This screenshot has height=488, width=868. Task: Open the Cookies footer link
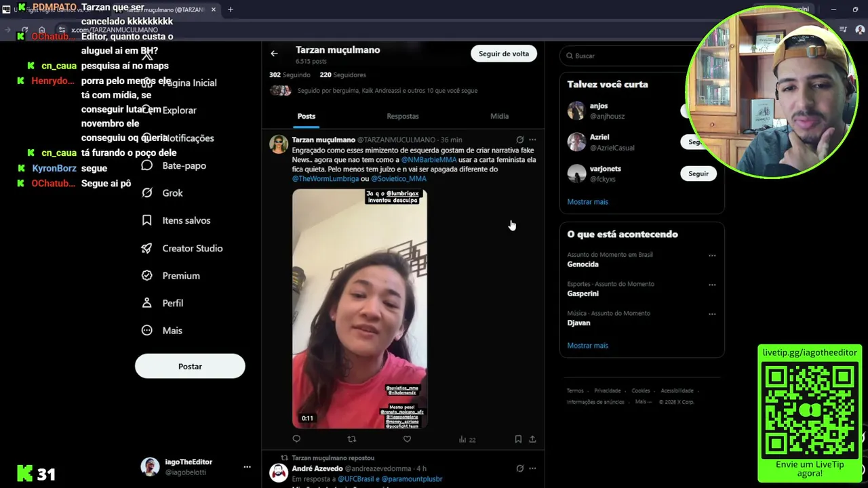pos(641,391)
